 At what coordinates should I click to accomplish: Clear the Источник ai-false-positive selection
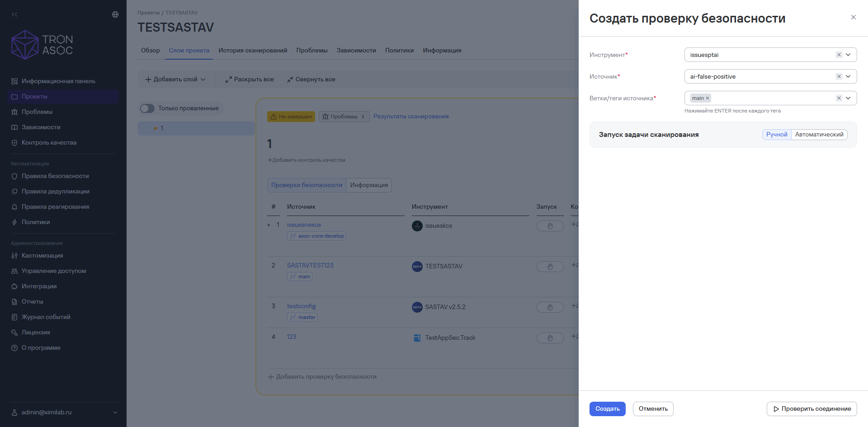point(839,76)
